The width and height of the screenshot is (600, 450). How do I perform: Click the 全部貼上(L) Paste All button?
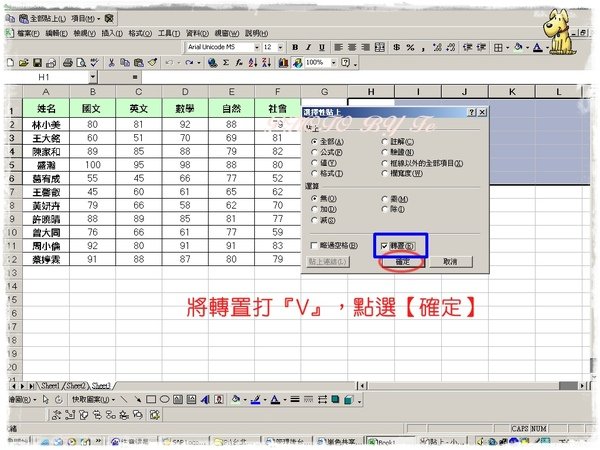coord(43,18)
